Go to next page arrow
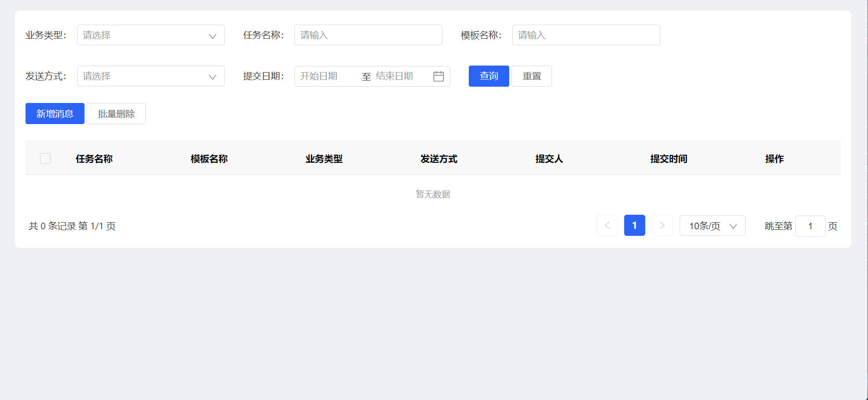The image size is (868, 400). point(662,225)
